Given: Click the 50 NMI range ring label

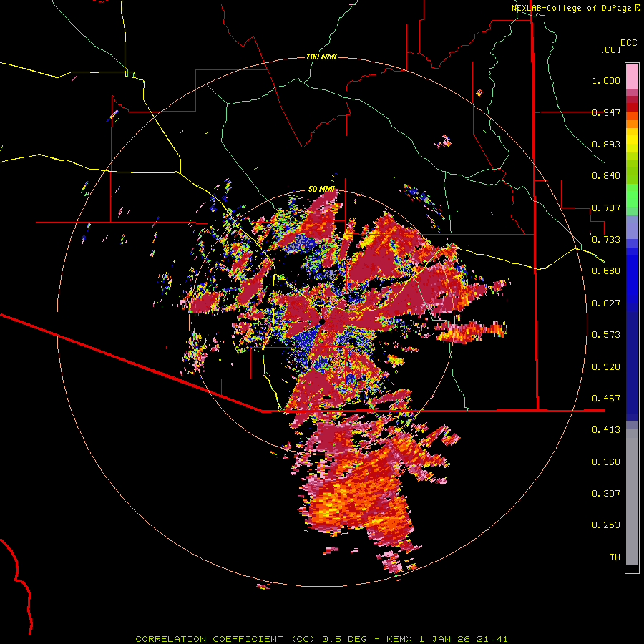Looking at the screenshot, I should [321, 190].
